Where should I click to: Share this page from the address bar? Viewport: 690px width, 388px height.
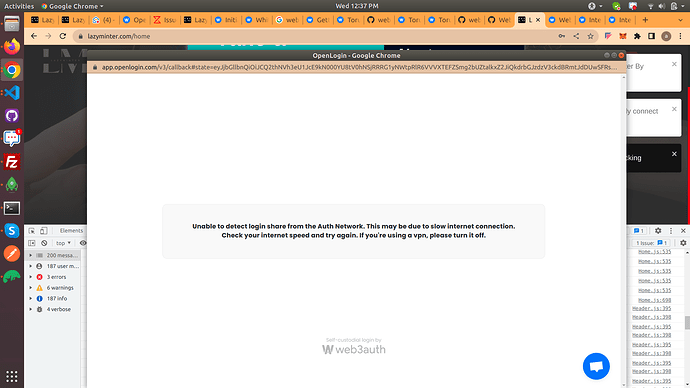(x=576, y=36)
